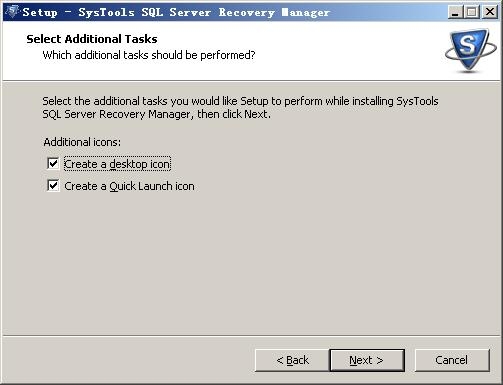
Task: Click the "Create a Quick Launch icon" label
Action: (129, 186)
